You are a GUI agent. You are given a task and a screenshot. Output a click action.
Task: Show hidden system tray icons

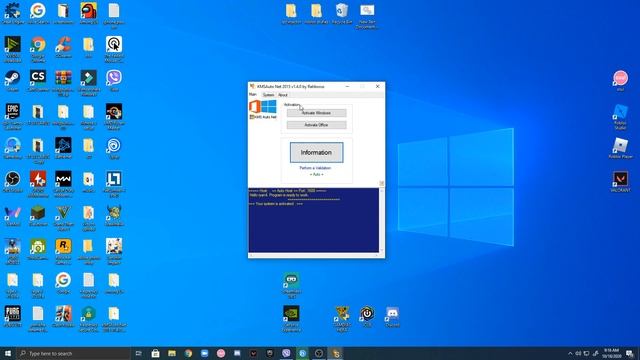pyautogui.click(x=570, y=353)
